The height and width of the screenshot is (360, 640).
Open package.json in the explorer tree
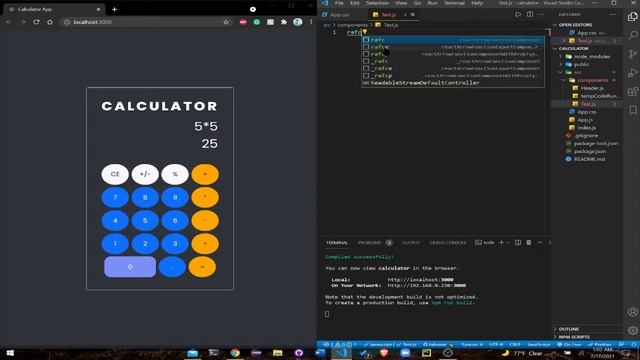(x=589, y=151)
